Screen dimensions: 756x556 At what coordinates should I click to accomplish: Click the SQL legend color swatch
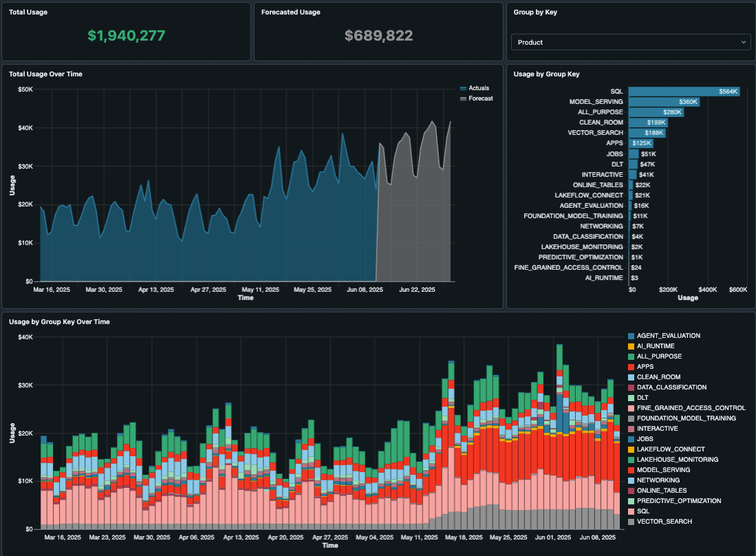click(x=631, y=511)
